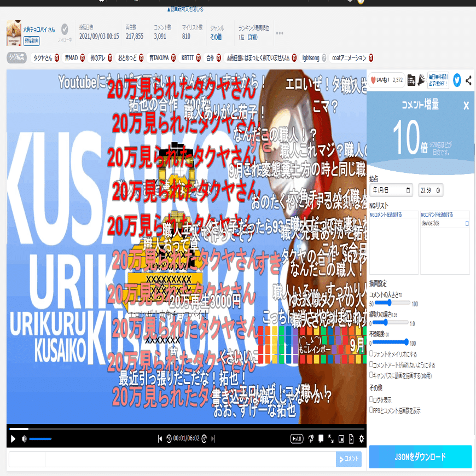Play the video
The width and height of the screenshot is (476, 476).
(x=13, y=439)
